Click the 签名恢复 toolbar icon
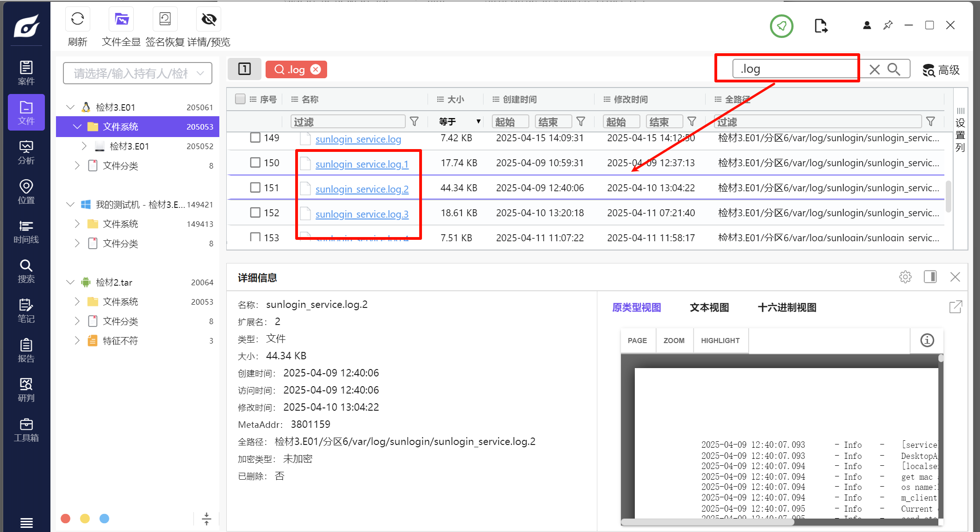Image resolution: width=980 pixels, height=532 pixels. (x=165, y=19)
